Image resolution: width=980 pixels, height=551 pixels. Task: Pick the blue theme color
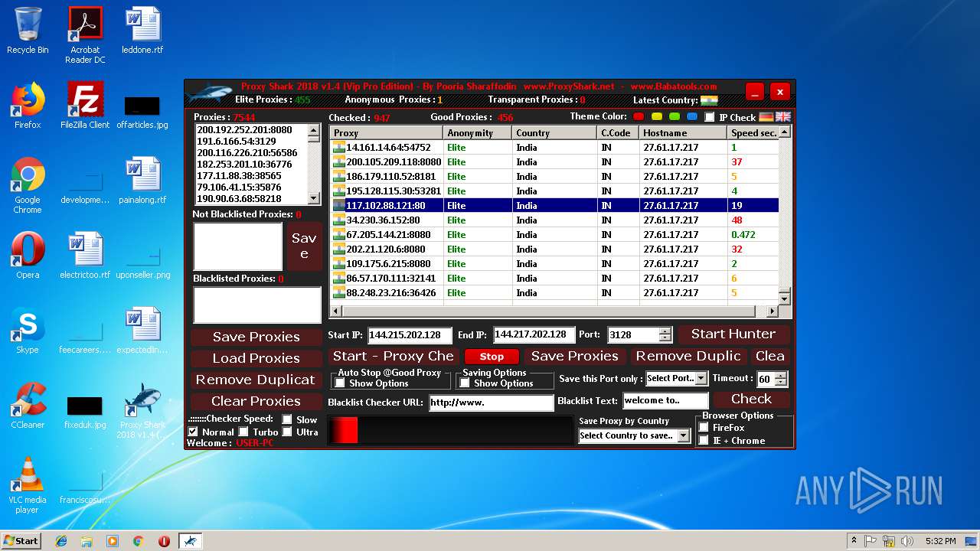point(692,117)
